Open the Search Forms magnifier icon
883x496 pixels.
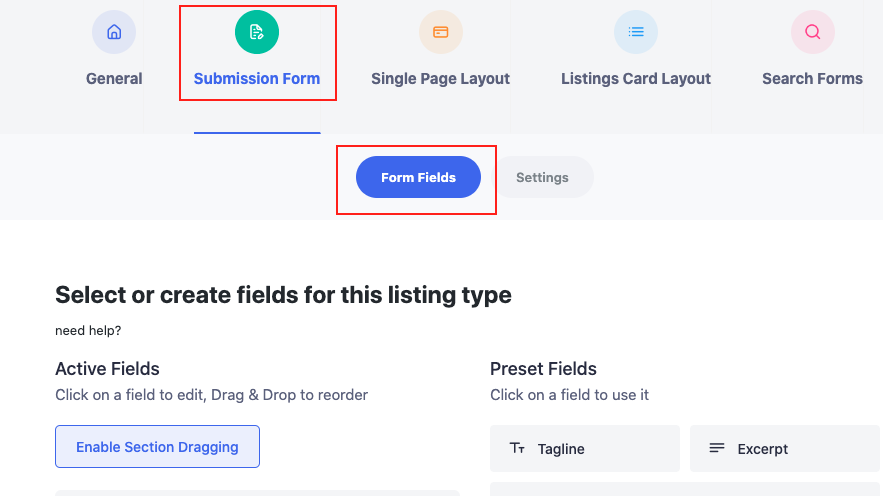(x=813, y=32)
